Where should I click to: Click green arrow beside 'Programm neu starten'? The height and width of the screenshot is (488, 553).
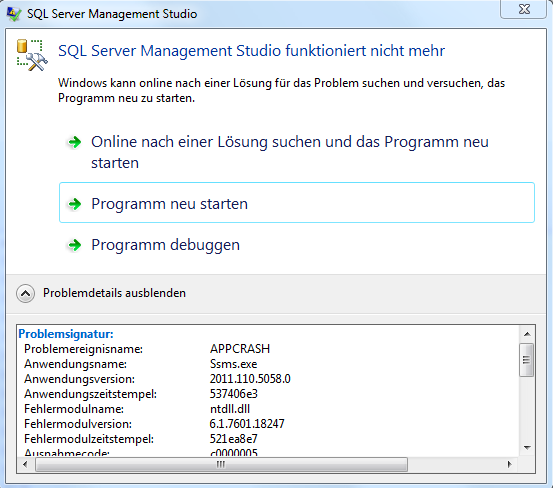[x=74, y=204]
